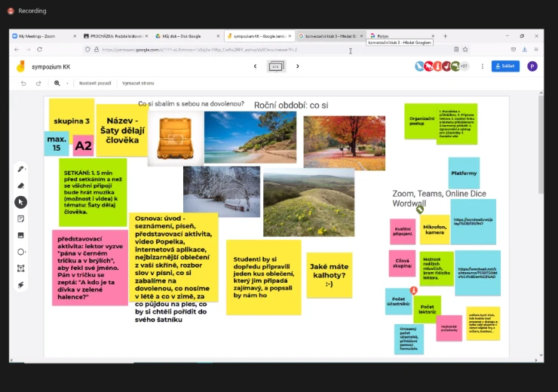Select the blue 'max. 15' sticky note

click(57, 143)
